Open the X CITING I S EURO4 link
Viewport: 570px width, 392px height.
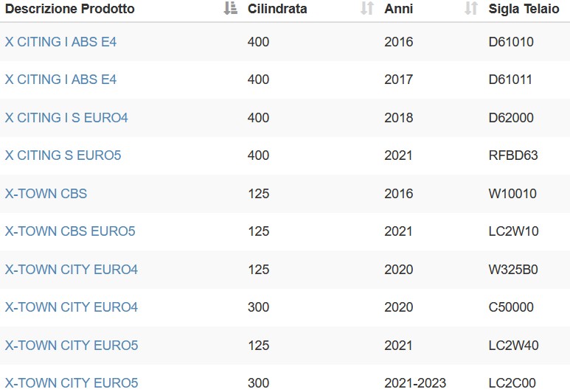coord(66,118)
